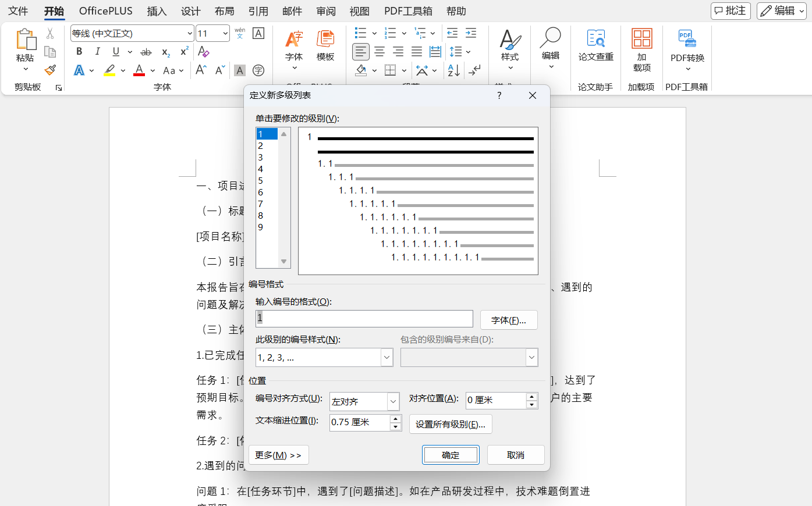Toggle superscript formatting
This screenshot has height=506, width=812.
point(184,52)
